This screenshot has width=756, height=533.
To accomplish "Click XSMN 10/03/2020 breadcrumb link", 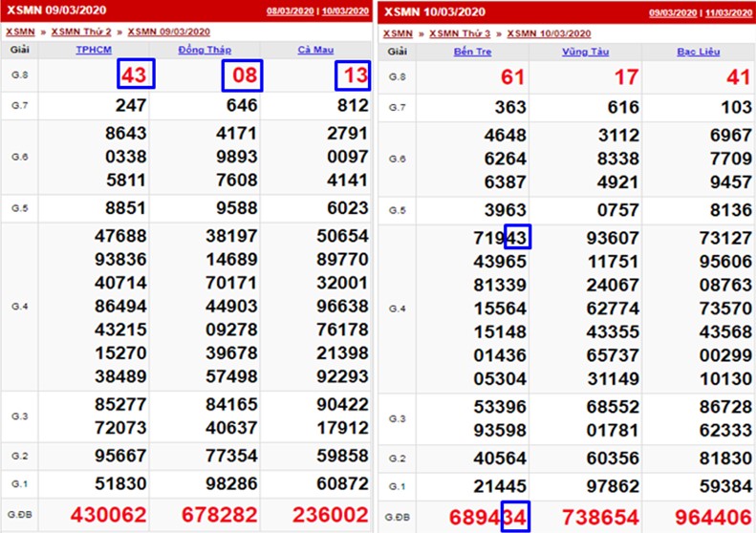I will pyautogui.click(x=548, y=32).
